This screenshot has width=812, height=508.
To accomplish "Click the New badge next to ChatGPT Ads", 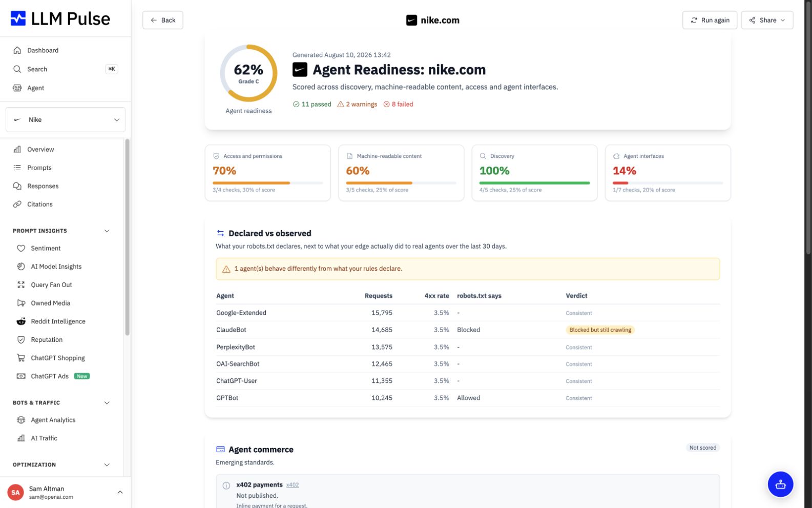I will pos(82,376).
